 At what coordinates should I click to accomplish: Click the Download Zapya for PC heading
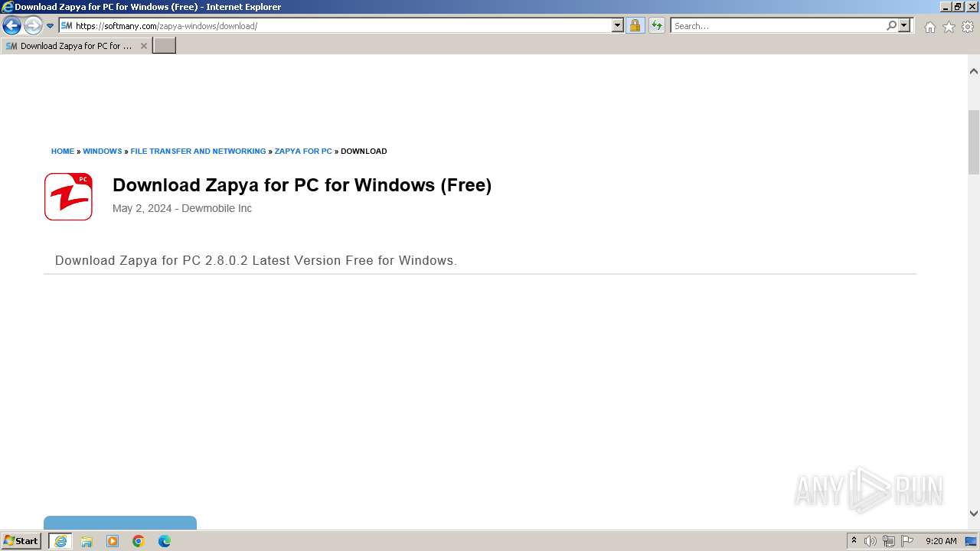coord(302,185)
